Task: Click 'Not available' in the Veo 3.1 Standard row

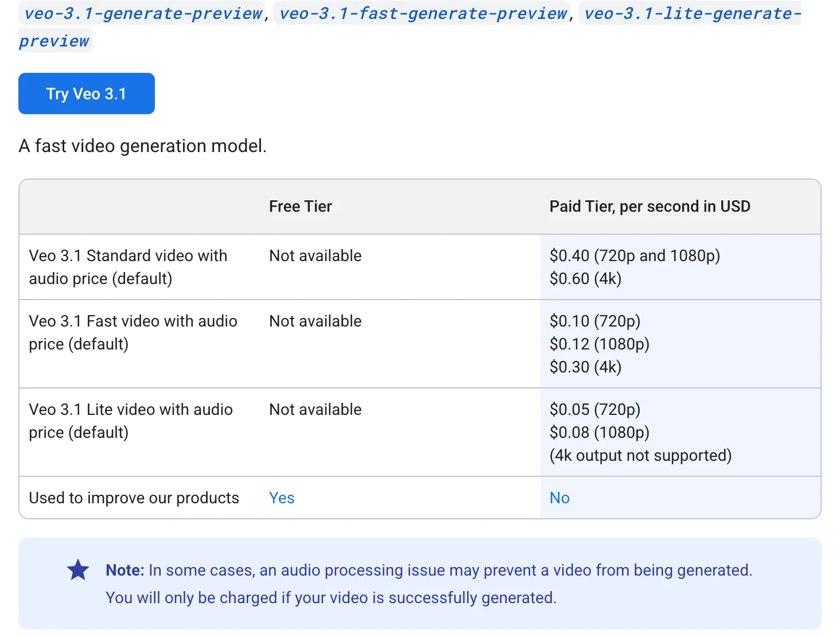Action: click(316, 256)
